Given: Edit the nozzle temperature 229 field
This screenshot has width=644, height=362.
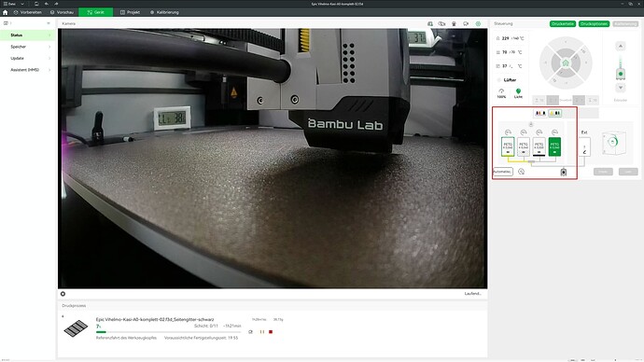Looking at the screenshot, I should click(511, 38).
